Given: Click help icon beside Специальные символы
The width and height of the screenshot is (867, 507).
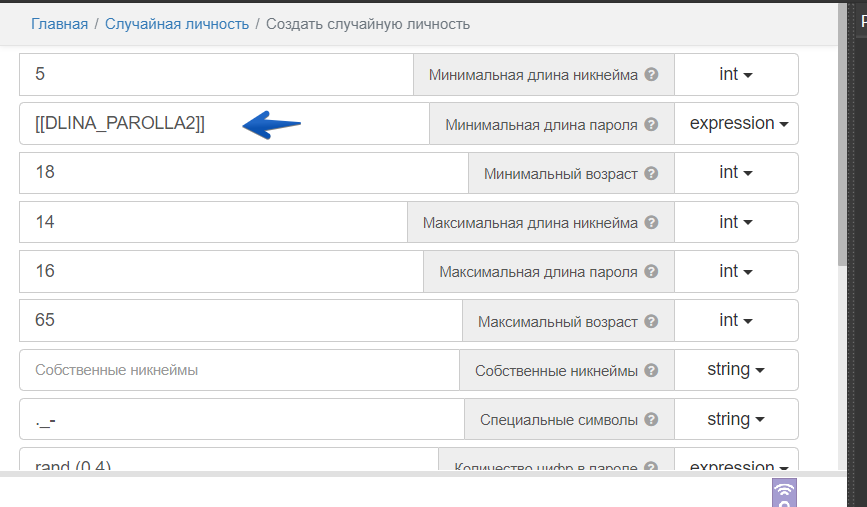Looking at the screenshot, I should click(x=652, y=420).
